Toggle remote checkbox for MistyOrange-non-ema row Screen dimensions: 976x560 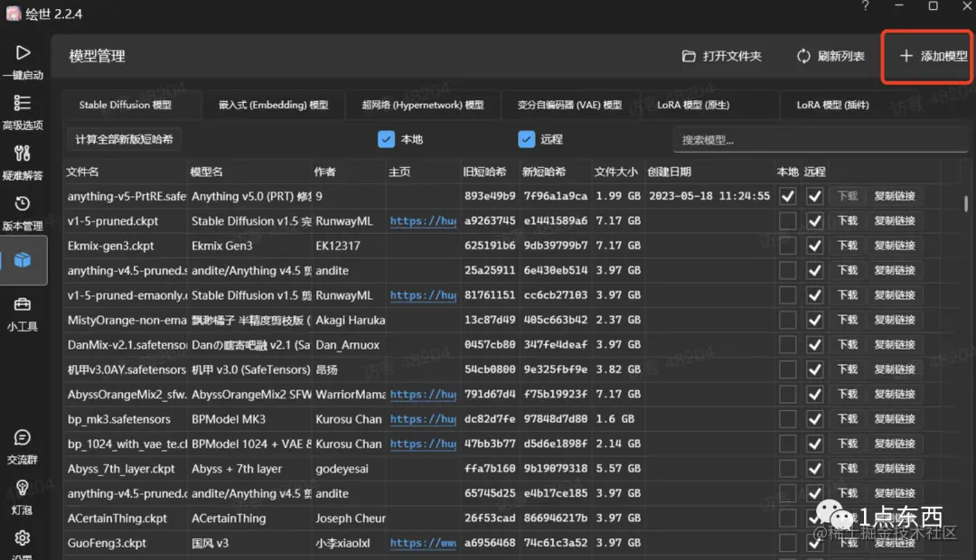click(814, 320)
